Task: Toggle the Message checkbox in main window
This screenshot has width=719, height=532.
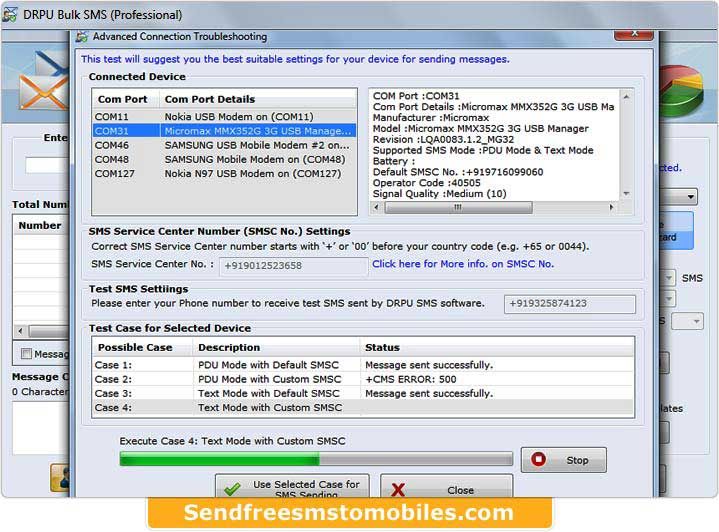Action: (26, 354)
